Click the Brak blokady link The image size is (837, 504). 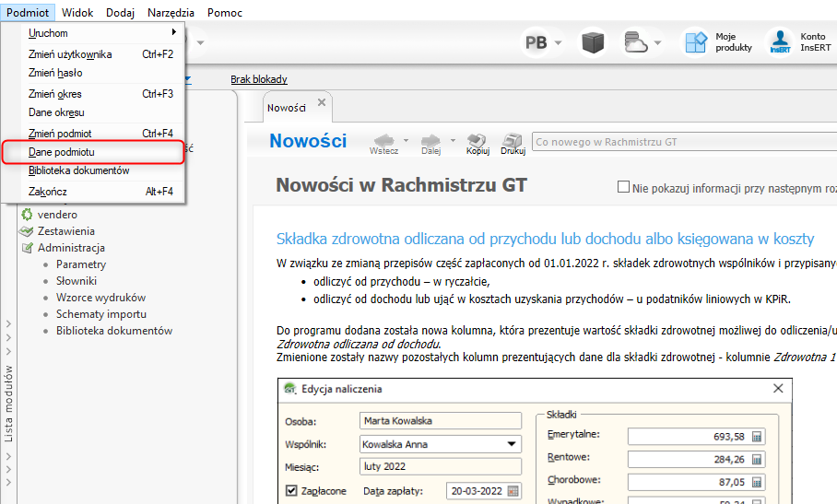tap(259, 79)
